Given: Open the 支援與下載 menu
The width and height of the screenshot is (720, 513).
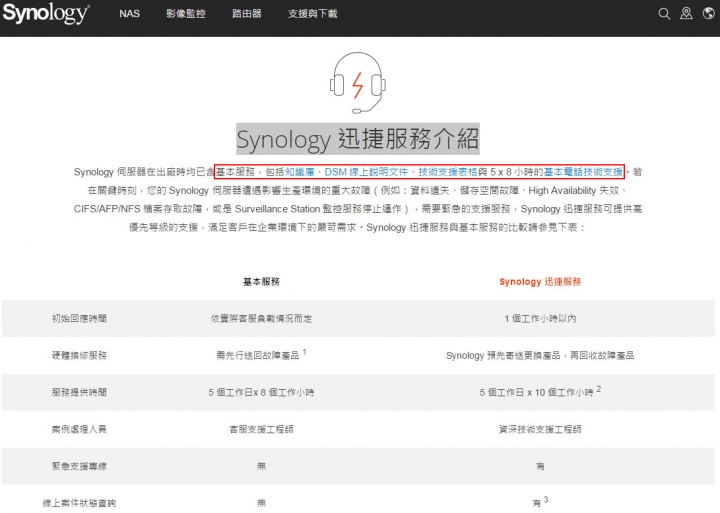Looking at the screenshot, I should [x=313, y=14].
